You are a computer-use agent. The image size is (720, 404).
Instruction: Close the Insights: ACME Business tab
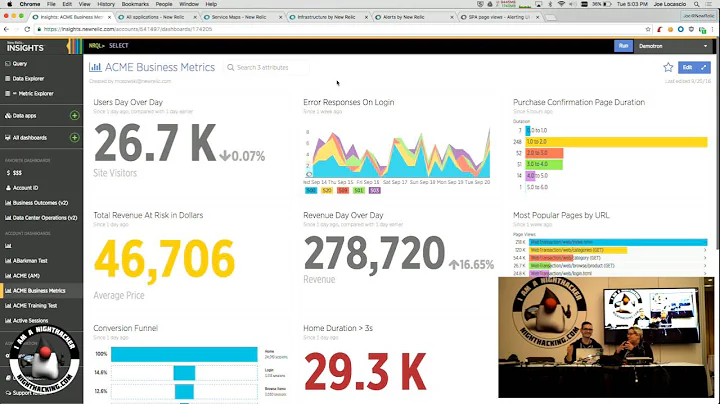tap(109, 17)
